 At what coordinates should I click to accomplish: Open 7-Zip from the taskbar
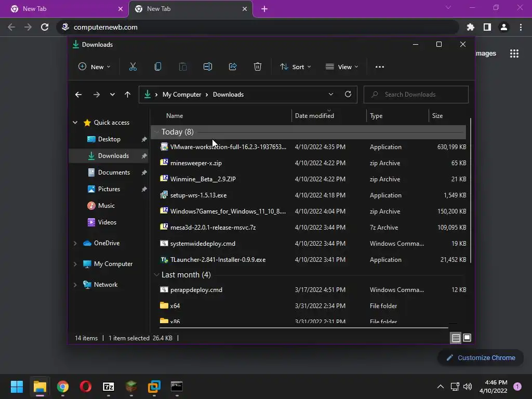click(108, 387)
